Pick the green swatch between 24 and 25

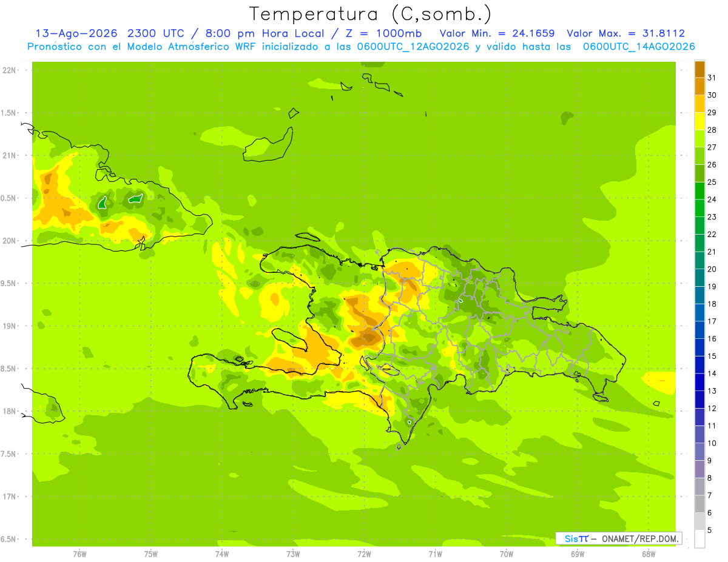coord(699,190)
